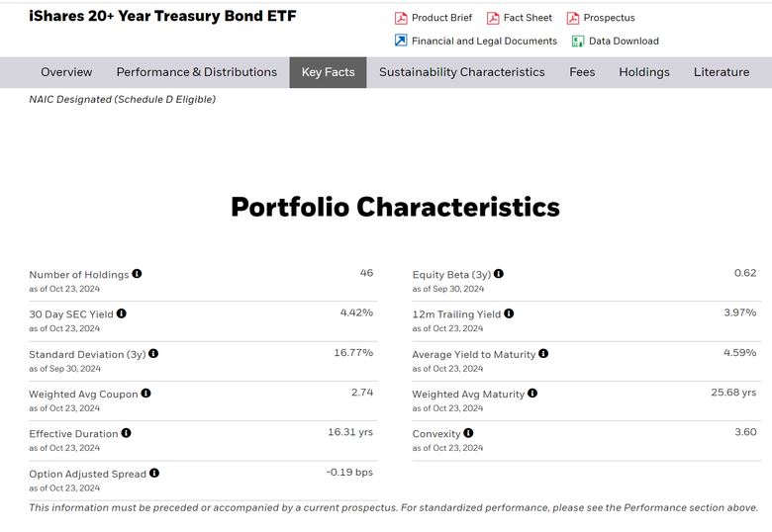Switch to the Overview tab

point(66,72)
